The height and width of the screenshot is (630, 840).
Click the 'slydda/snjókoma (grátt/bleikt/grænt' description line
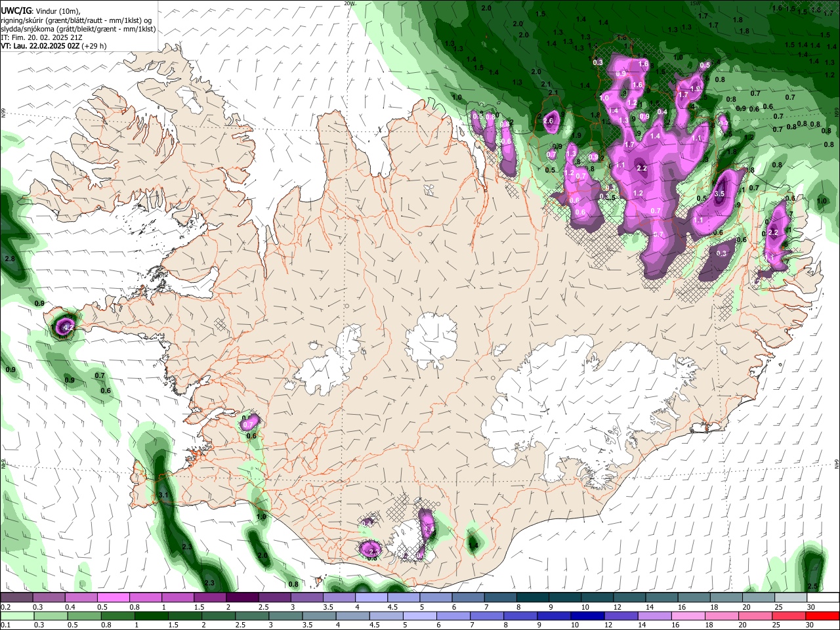point(78,29)
